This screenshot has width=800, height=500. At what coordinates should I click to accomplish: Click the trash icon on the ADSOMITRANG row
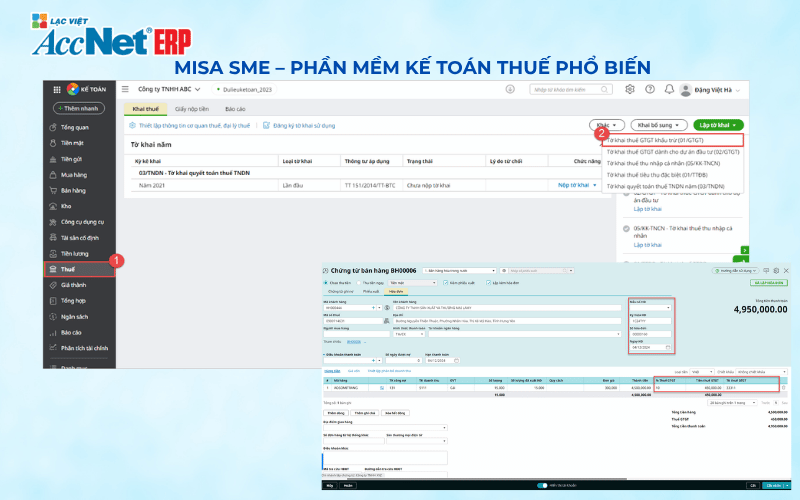point(784,388)
